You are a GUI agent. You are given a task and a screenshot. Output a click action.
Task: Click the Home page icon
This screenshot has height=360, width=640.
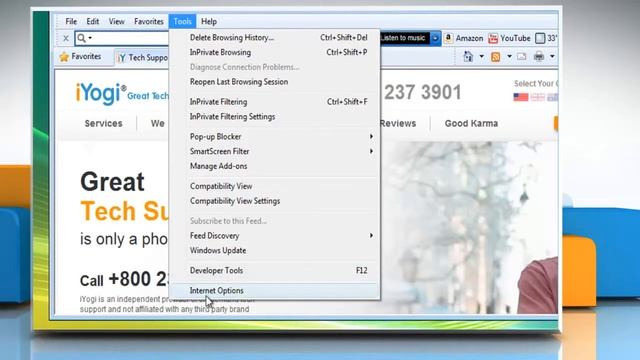coord(468,56)
